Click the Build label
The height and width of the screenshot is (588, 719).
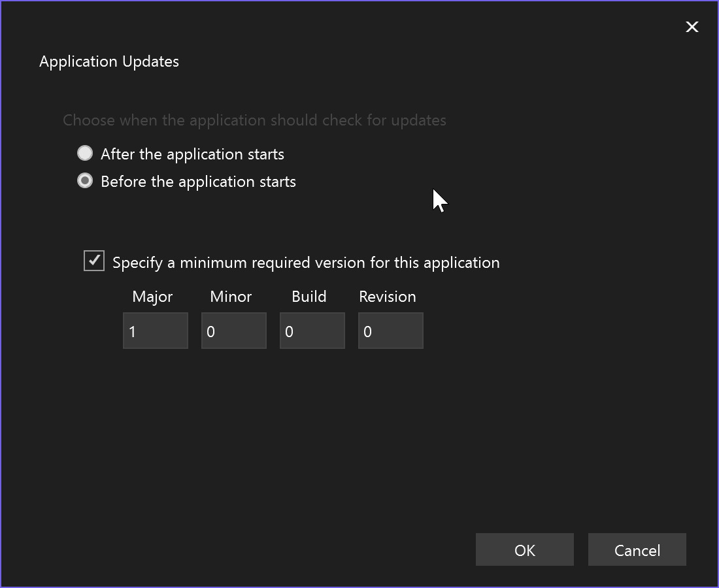coord(309,297)
